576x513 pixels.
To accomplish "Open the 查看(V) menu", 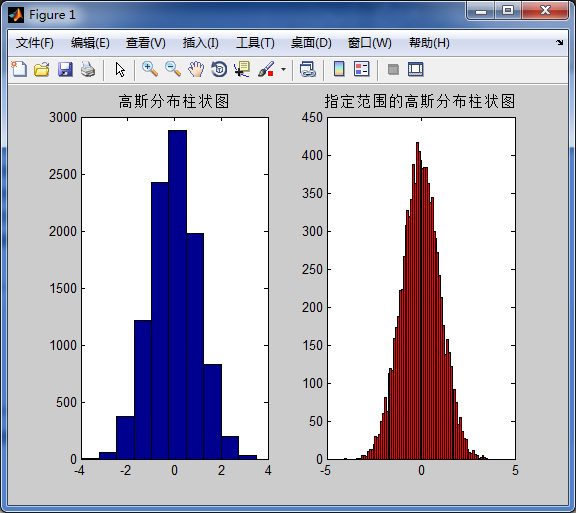I will pyautogui.click(x=145, y=43).
